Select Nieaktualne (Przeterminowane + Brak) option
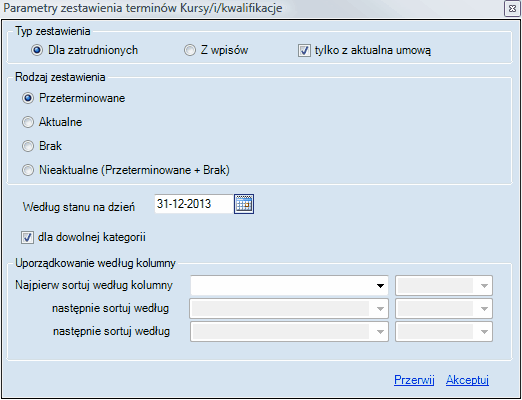This screenshot has height=400, width=522. (126, 170)
